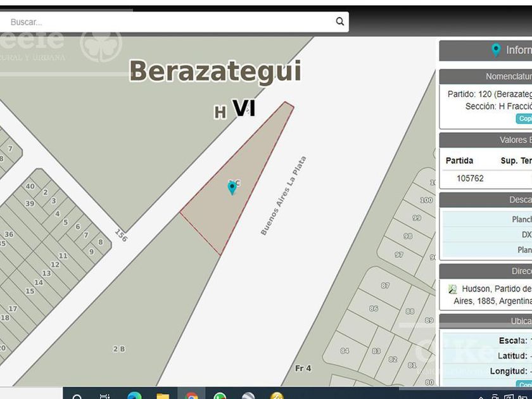Click the Nomenclatura section header

point(486,77)
